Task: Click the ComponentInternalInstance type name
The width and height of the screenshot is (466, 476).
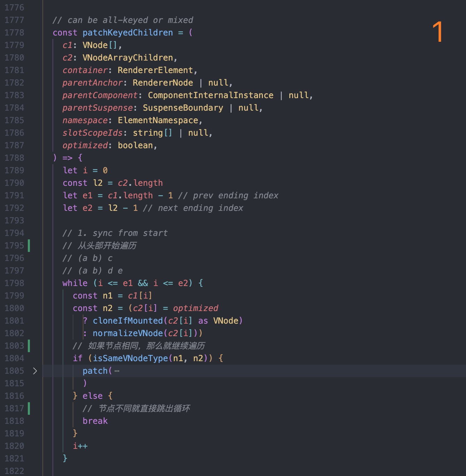Action: point(210,95)
